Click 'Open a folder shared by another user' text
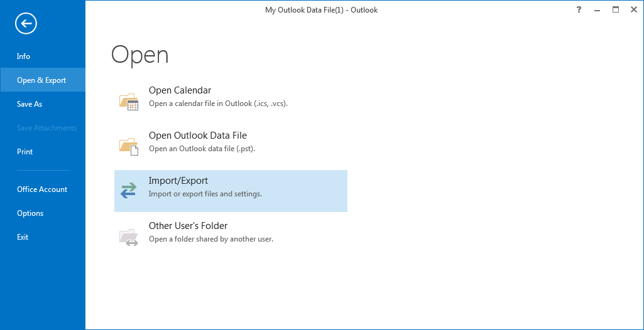 [x=210, y=238]
